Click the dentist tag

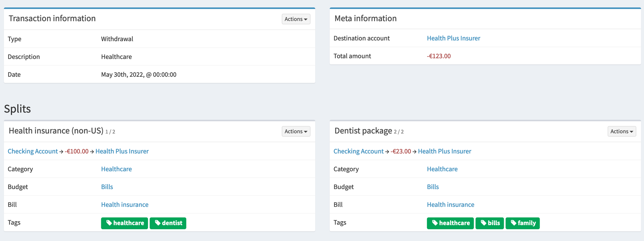click(168, 223)
